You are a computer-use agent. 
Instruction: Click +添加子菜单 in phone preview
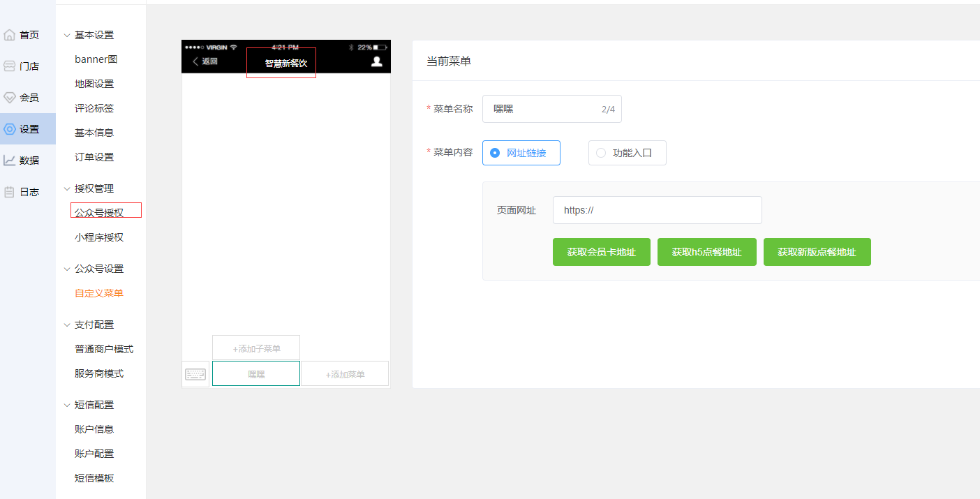256,348
